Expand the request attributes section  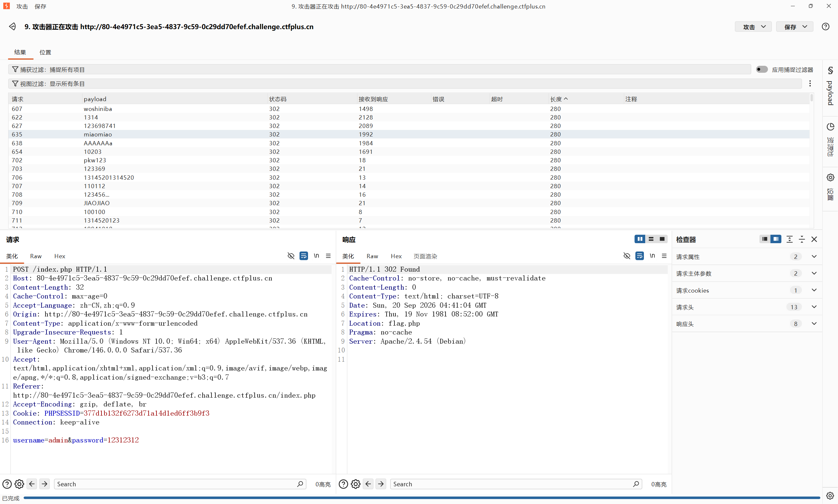[747, 257]
